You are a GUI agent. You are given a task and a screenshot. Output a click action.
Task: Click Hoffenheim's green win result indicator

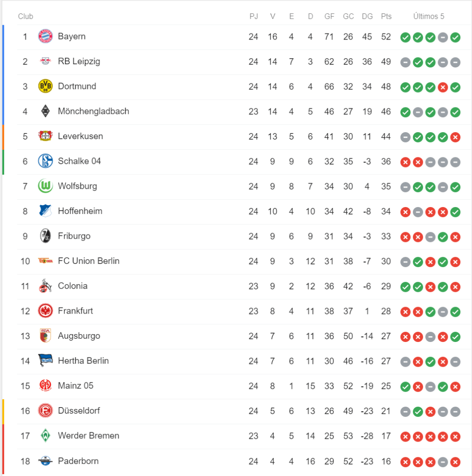(455, 211)
